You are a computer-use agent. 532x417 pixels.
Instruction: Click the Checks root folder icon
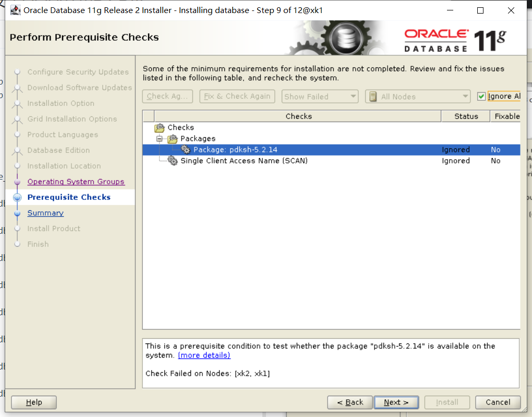click(x=160, y=128)
